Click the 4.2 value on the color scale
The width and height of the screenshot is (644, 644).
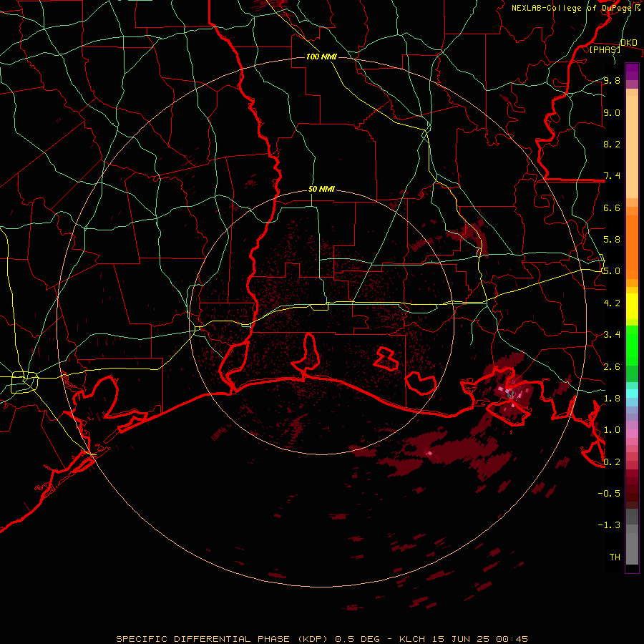(x=612, y=303)
